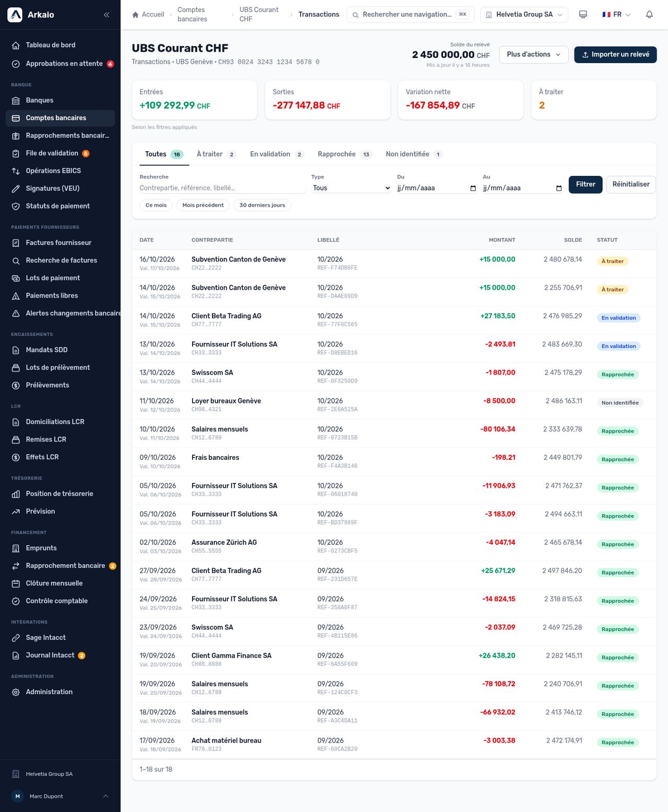Click the Signatures (VEU) pen icon

tap(16, 189)
